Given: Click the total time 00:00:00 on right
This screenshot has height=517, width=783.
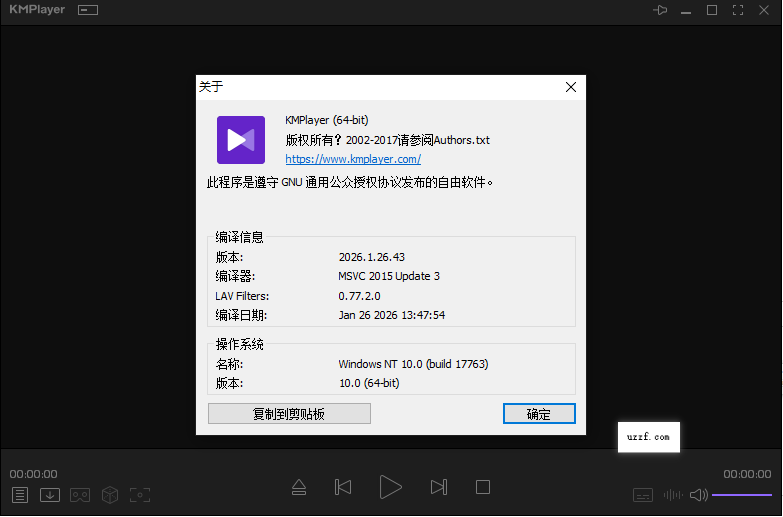Looking at the screenshot, I should click(x=748, y=474).
